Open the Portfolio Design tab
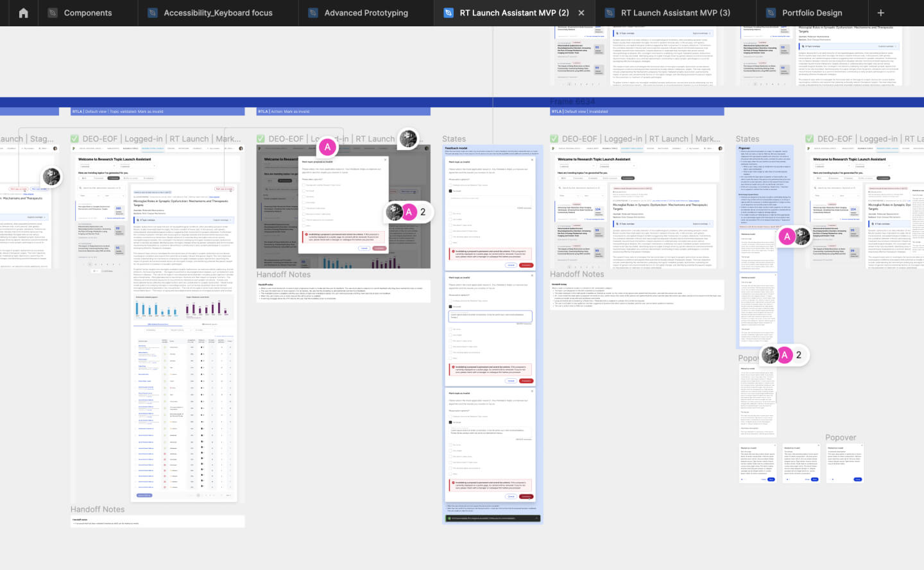This screenshot has height=570, width=924. 812,13
